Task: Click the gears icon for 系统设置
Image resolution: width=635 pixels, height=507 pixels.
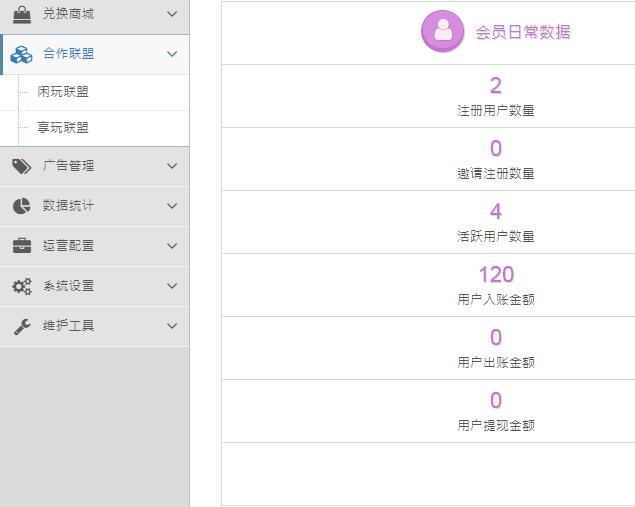Action: click(x=22, y=286)
